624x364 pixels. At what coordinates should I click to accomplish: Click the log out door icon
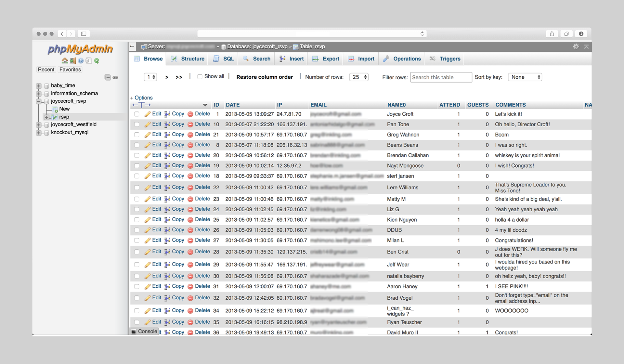point(73,61)
